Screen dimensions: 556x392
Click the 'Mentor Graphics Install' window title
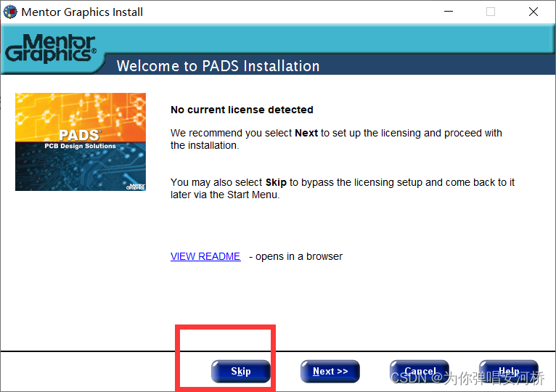[x=82, y=12]
